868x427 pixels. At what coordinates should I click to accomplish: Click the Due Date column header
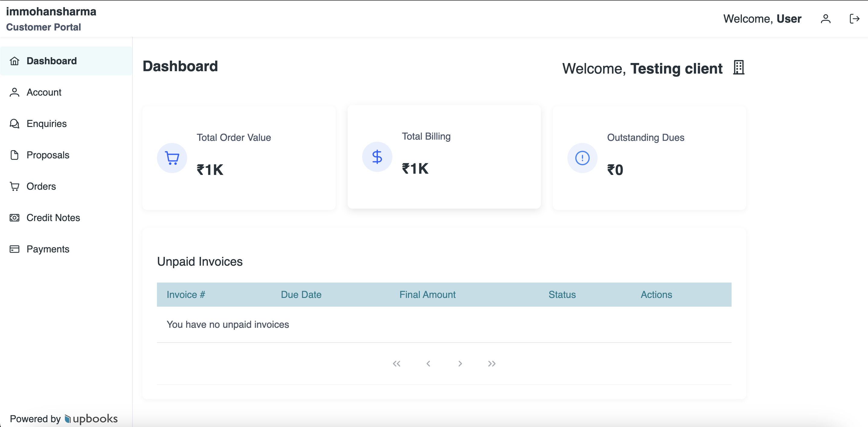(301, 295)
